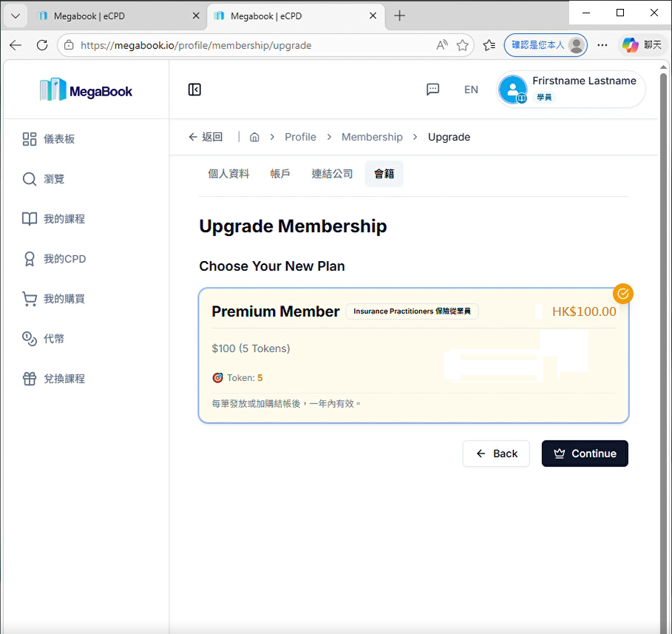This screenshot has height=634, width=672.
Task: Select the 個人資料 tab
Action: click(x=228, y=174)
